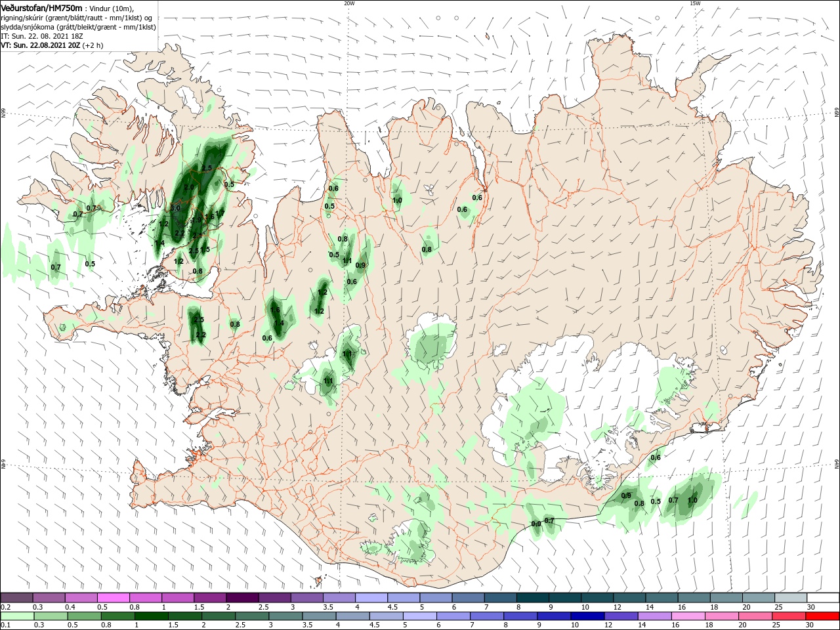Click the issue time line 'IT: Sun. 22. 08. 2021 18Z'
The height and width of the screenshot is (630, 840).
pyautogui.click(x=42, y=36)
